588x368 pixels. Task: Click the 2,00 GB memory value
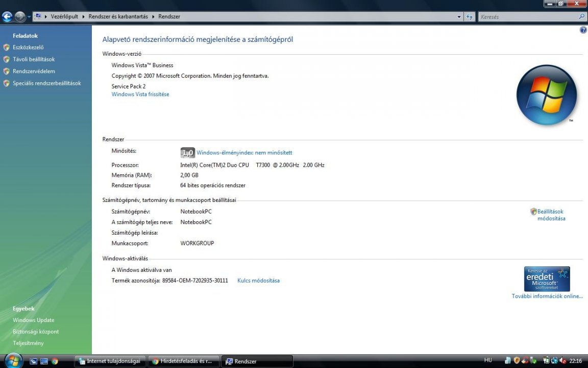coord(189,175)
